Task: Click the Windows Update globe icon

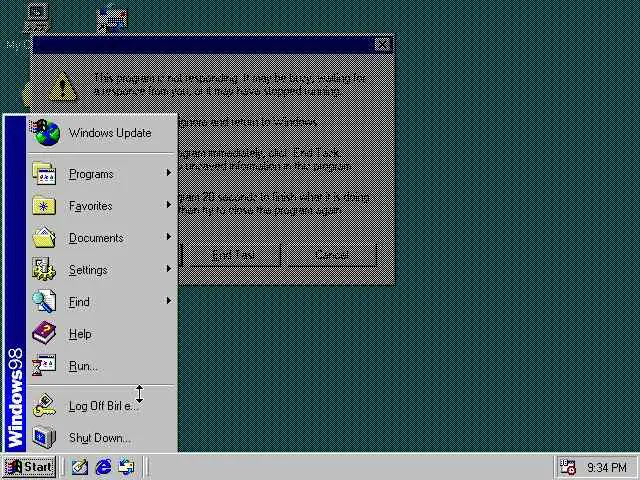Action: (46, 133)
